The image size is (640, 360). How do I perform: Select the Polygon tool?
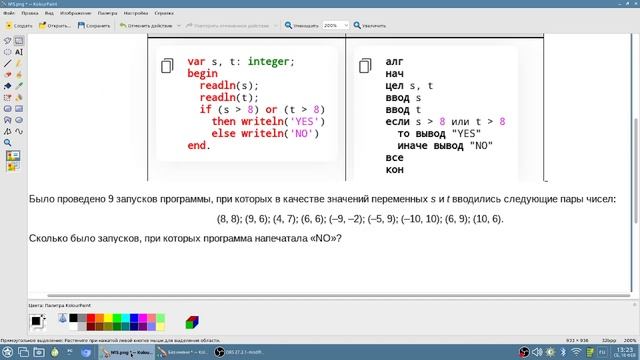(x=7, y=120)
